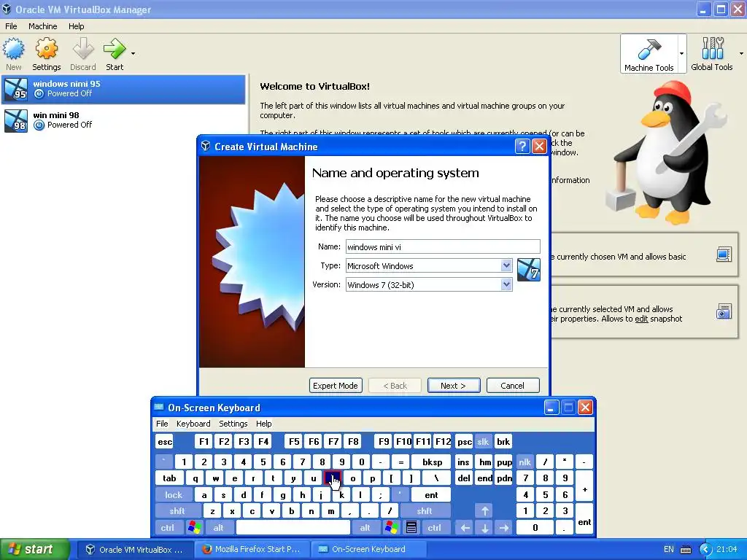747x560 pixels.
Task: Toggle the lock key on on-screen keyboard
Action: [174, 495]
